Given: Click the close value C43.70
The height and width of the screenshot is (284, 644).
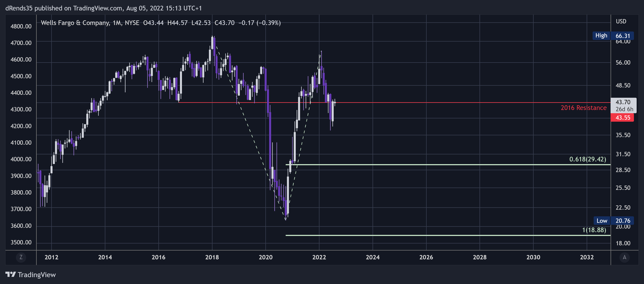Looking at the screenshot, I should coord(225,23).
